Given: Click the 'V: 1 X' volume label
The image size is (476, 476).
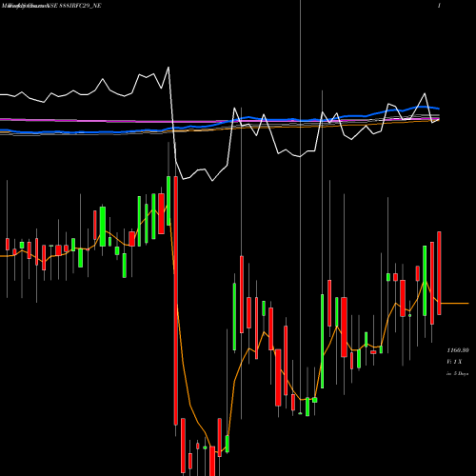Looking at the screenshot, I should tap(454, 362).
